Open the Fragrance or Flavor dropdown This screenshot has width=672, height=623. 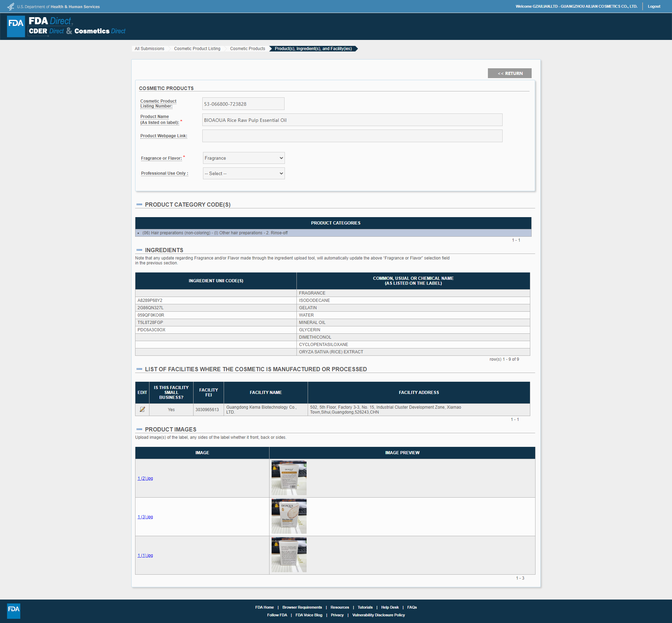pyautogui.click(x=244, y=158)
